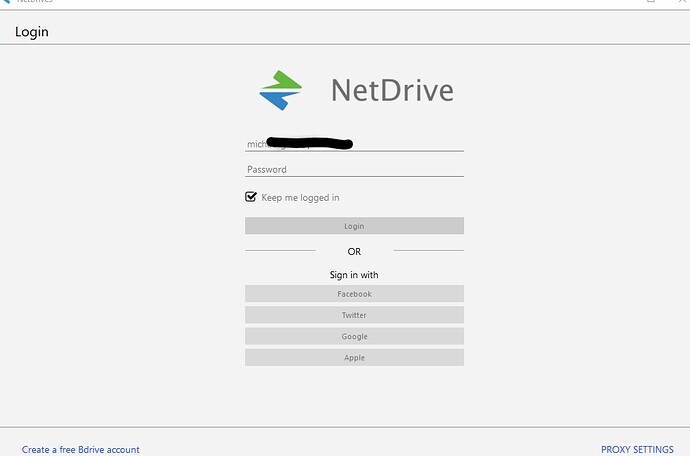This screenshot has height=456, width=690.
Task: Focus the partially redacted email field
Action: (354, 144)
